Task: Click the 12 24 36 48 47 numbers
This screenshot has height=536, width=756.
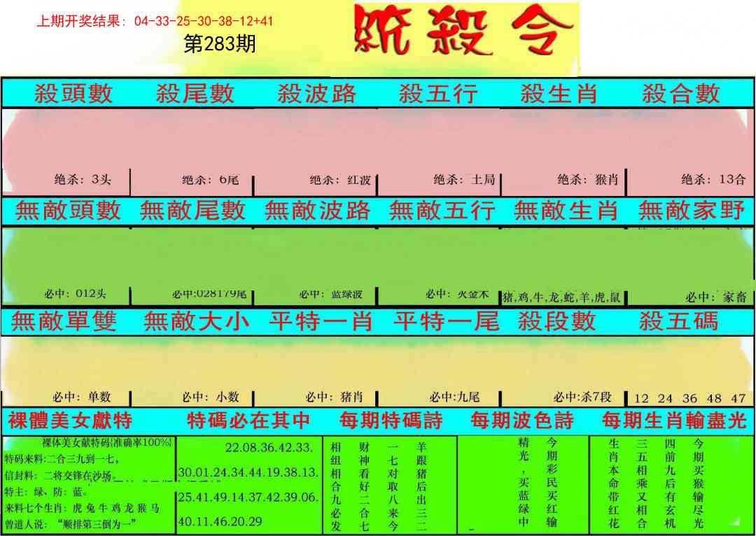Action: tap(689, 398)
